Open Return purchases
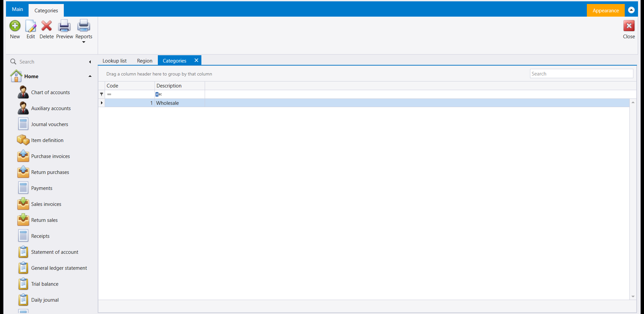644x314 pixels. tap(50, 172)
